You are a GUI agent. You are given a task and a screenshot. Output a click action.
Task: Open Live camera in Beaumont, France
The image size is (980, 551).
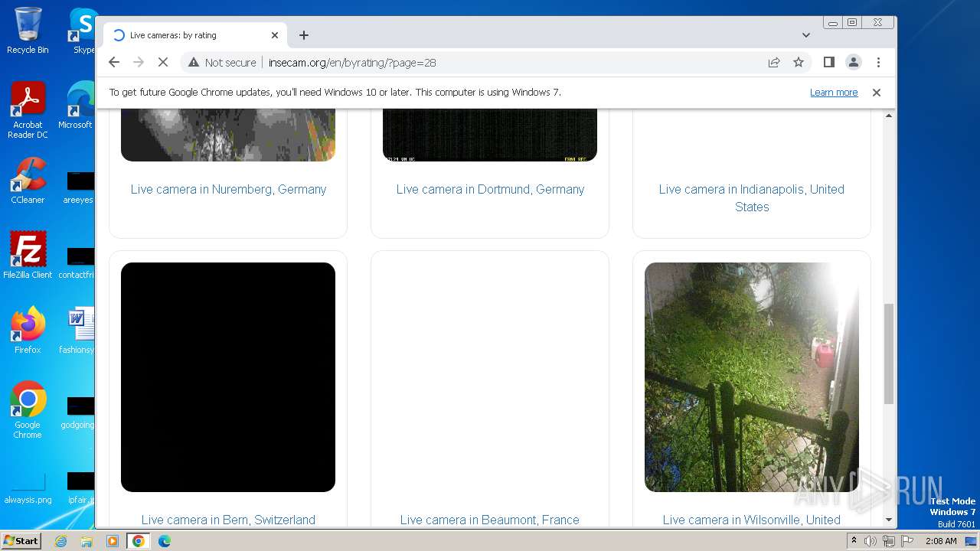click(490, 520)
